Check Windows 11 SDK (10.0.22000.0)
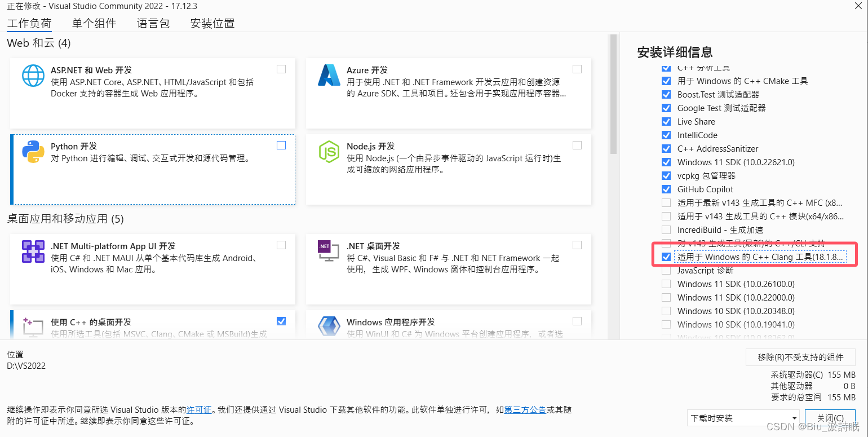 [x=666, y=298]
